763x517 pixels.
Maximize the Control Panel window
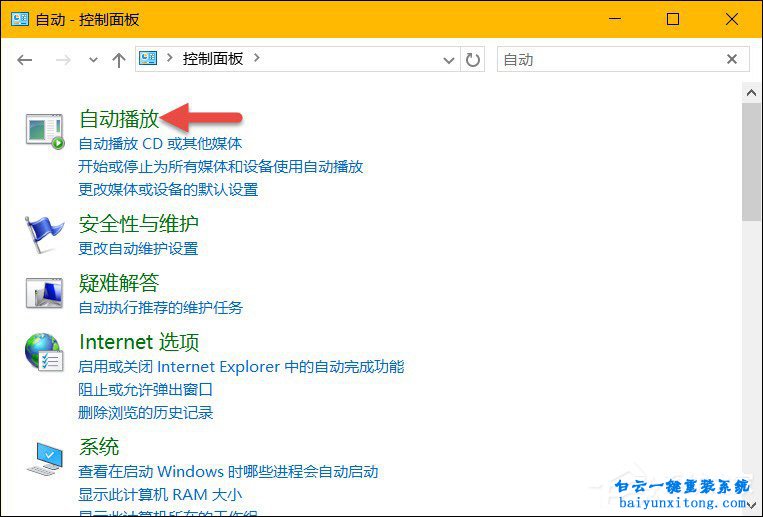tap(673, 19)
